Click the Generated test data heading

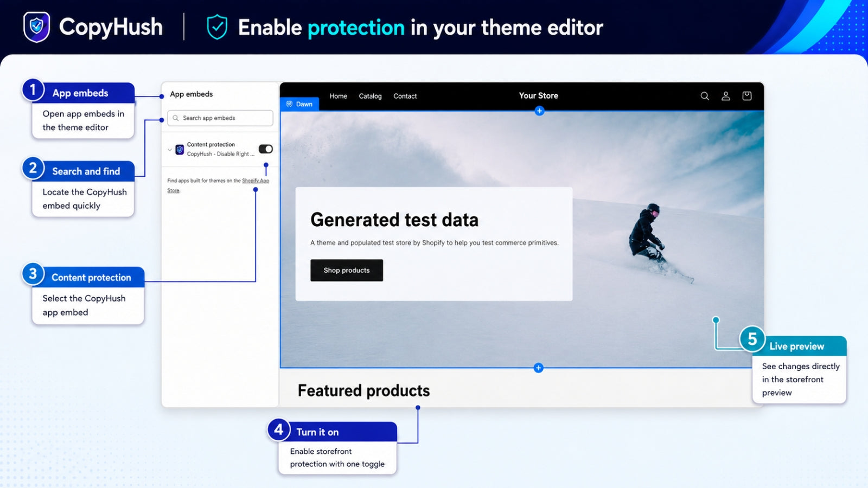tap(394, 220)
